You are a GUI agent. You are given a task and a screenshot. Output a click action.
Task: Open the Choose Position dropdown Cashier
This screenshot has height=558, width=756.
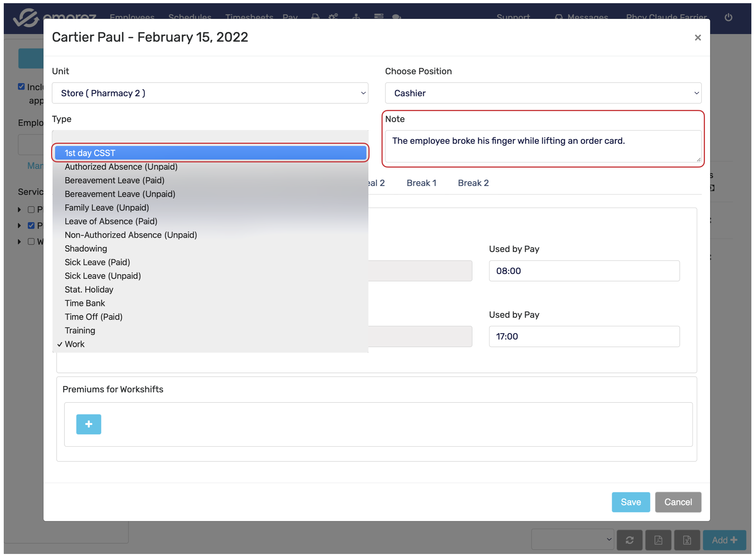point(543,93)
